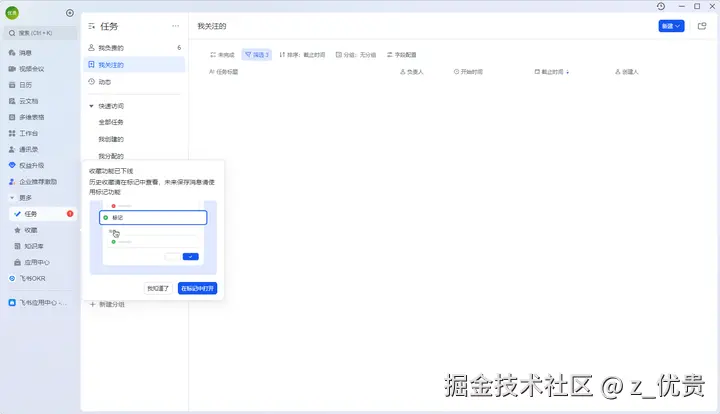Click the popup illustration image
720x414 pixels.
pos(153,237)
